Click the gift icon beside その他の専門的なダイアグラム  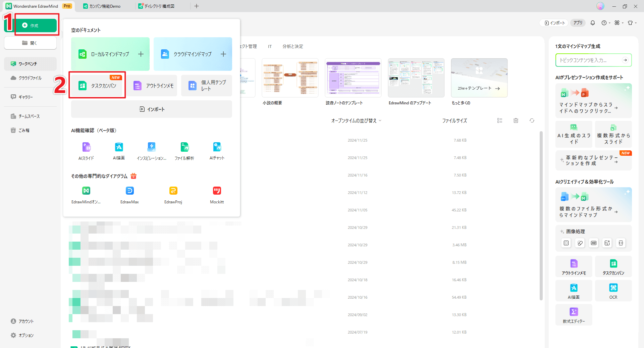[x=133, y=176]
